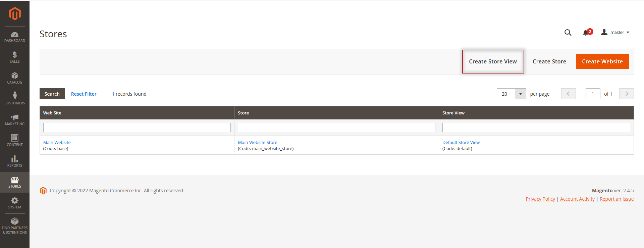Click '(Code: base)' text
The height and width of the screenshot is (248, 644).
click(x=56, y=149)
